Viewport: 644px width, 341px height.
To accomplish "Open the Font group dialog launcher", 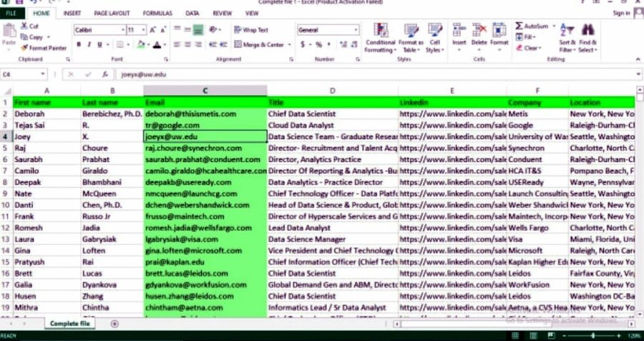I will point(166,59).
